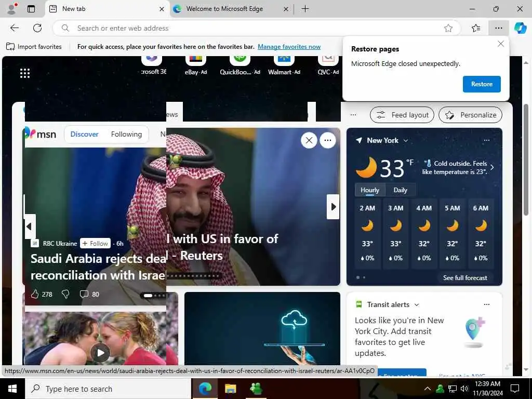
Task: Play the video in the news card
Action: pos(100,353)
